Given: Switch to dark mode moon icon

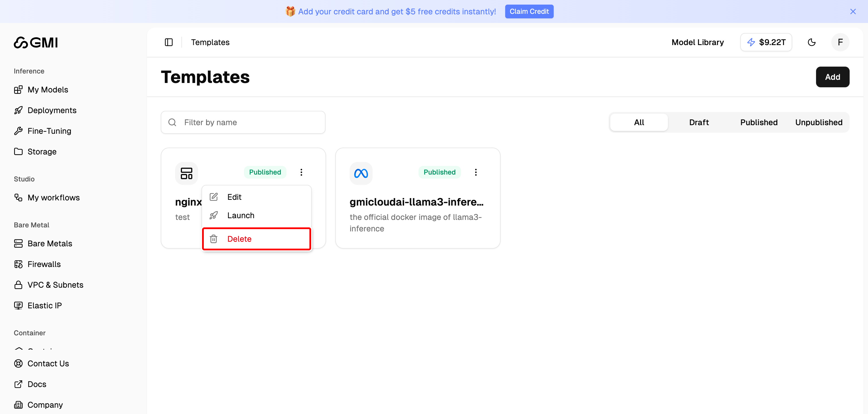Looking at the screenshot, I should (811, 42).
